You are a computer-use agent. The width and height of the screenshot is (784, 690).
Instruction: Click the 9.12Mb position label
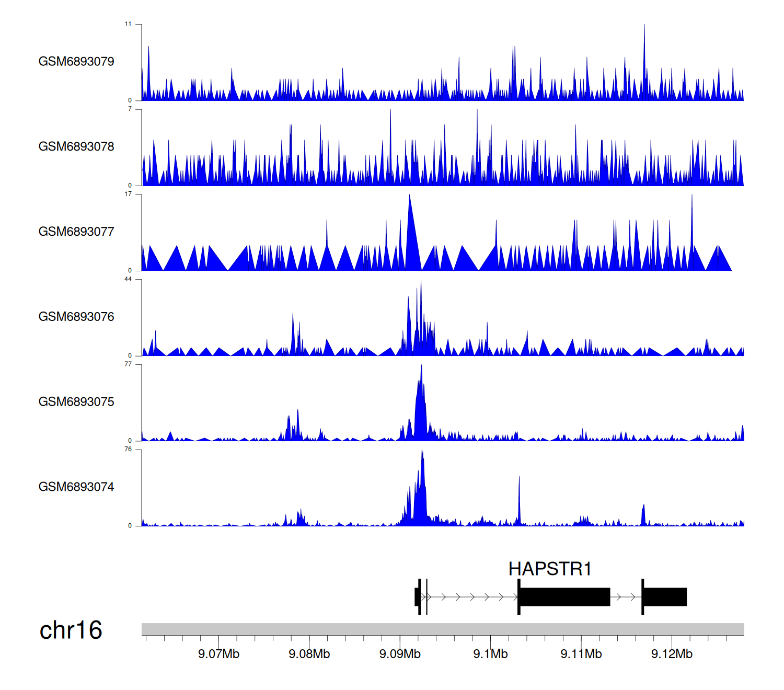(x=672, y=654)
